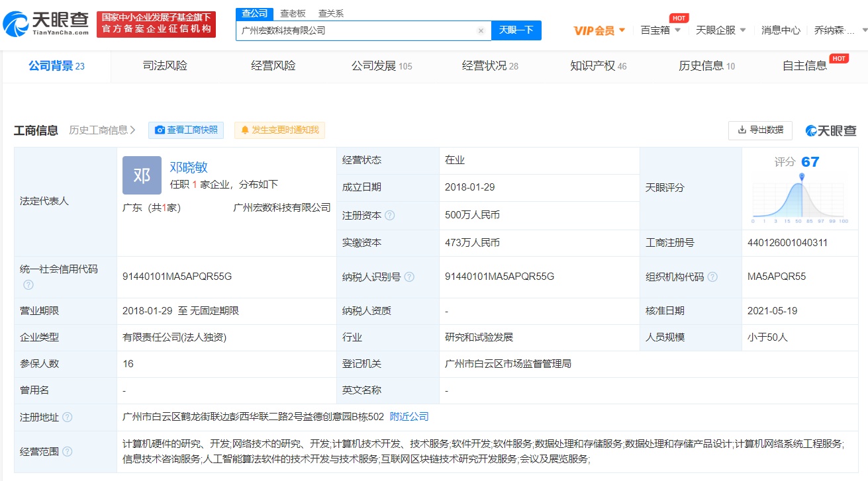Screen dimensions: 868x481
Task: Select 经营状态 value 在业
Action: pos(455,160)
